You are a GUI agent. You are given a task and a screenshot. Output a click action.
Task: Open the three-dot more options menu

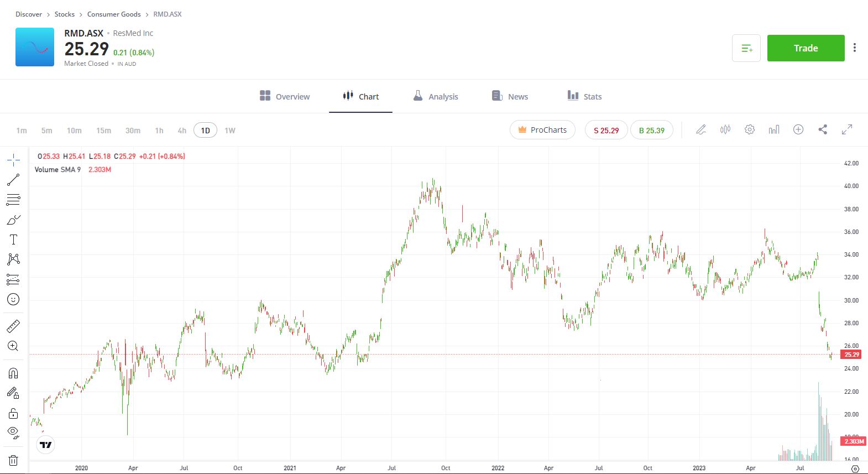[x=855, y=48]
